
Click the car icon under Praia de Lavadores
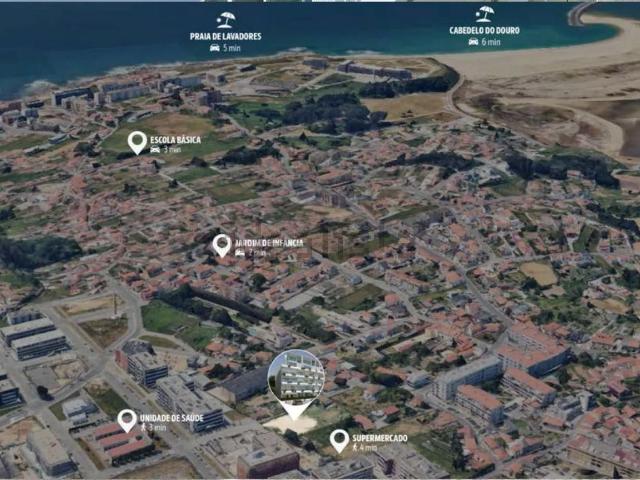(215, 48)
